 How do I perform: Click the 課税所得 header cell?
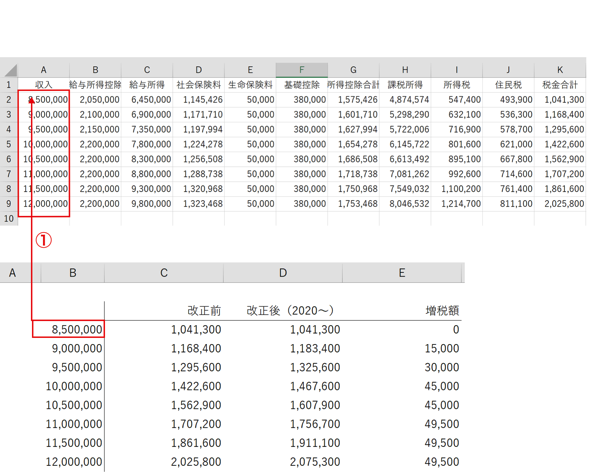click(x=405, y=85)
